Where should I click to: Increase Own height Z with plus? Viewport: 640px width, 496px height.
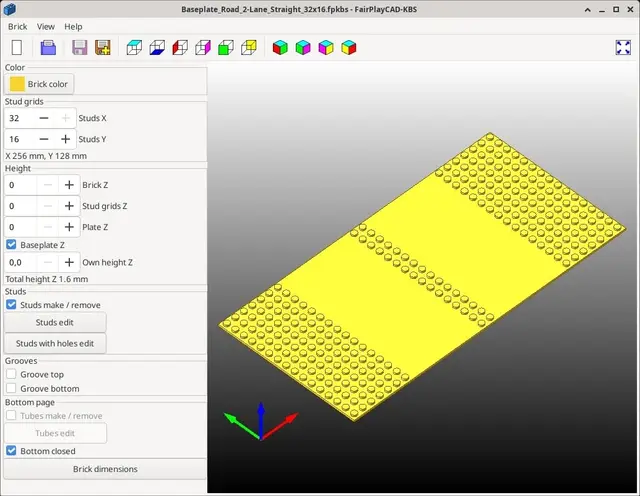tap(69, 262)
